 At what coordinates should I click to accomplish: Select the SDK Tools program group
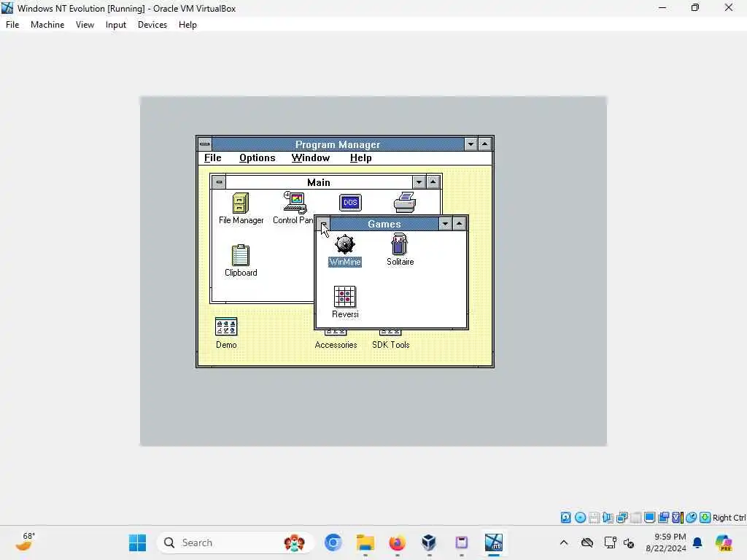coord(391,344)
